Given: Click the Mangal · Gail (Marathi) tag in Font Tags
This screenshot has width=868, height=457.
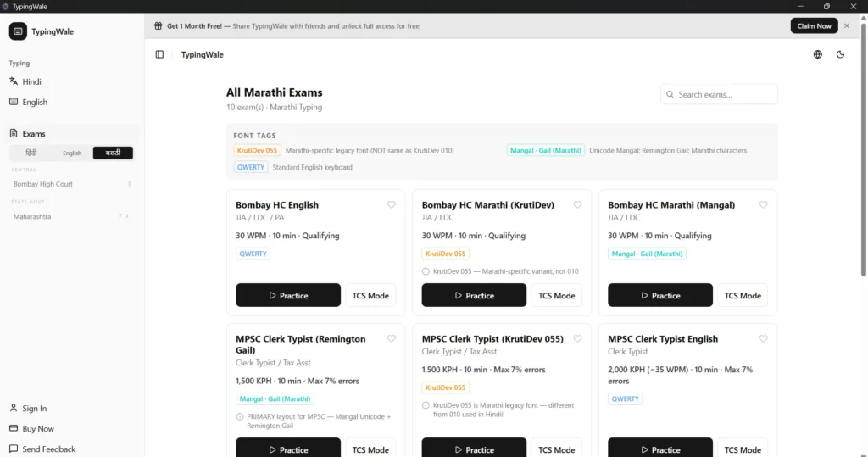Looking at the screenshot, I should click(x=545, y=151).
